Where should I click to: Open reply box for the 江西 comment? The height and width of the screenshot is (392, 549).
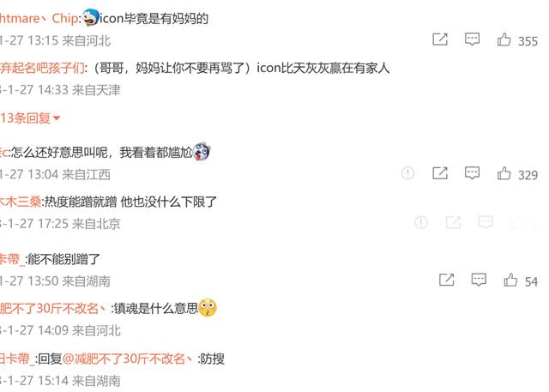coord(472,173)
